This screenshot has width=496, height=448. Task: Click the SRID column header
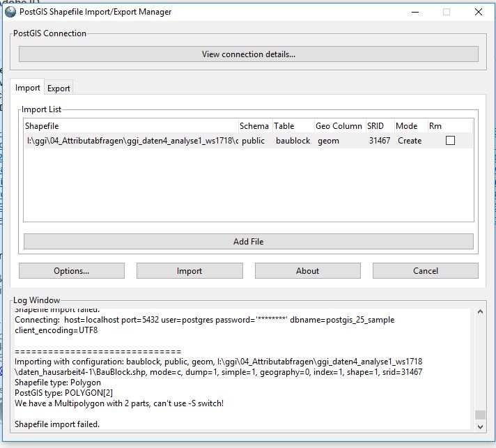click(380, 126)
